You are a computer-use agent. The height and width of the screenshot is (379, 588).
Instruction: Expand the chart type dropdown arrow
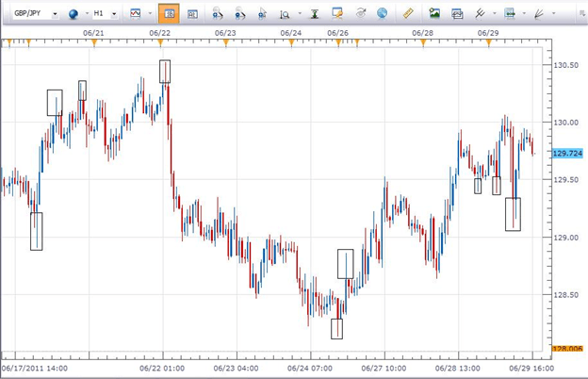click(x=151, y=13)
